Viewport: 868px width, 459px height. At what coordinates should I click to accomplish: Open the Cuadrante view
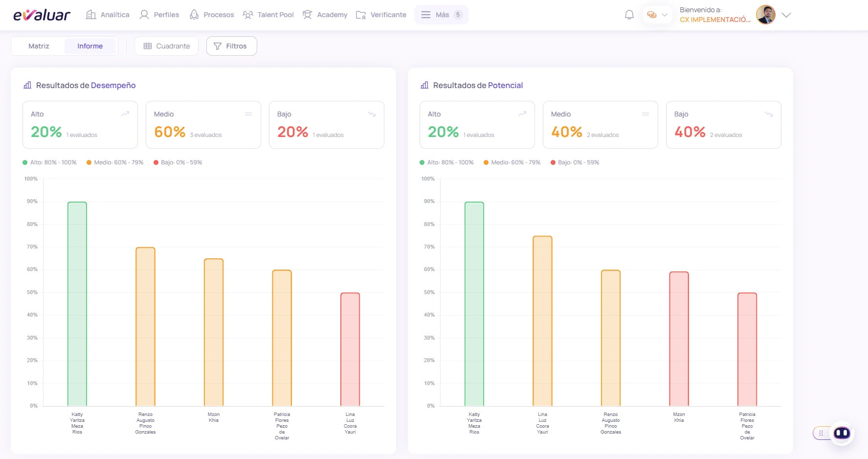click(x=167, y=46)
